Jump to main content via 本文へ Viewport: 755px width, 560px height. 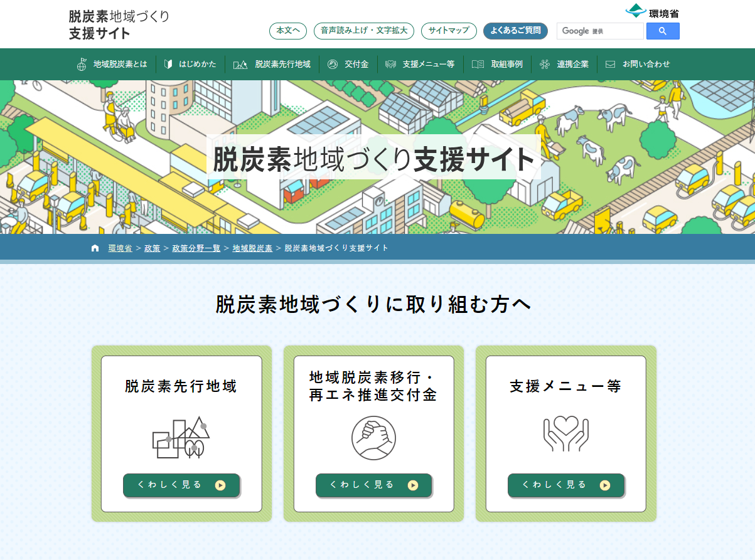pos(288,31)
